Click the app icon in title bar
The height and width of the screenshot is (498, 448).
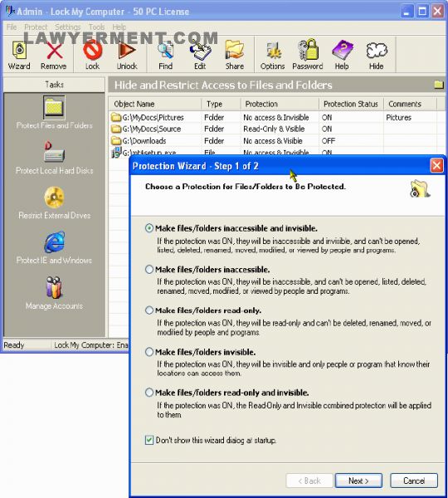(x=10, y=11)
